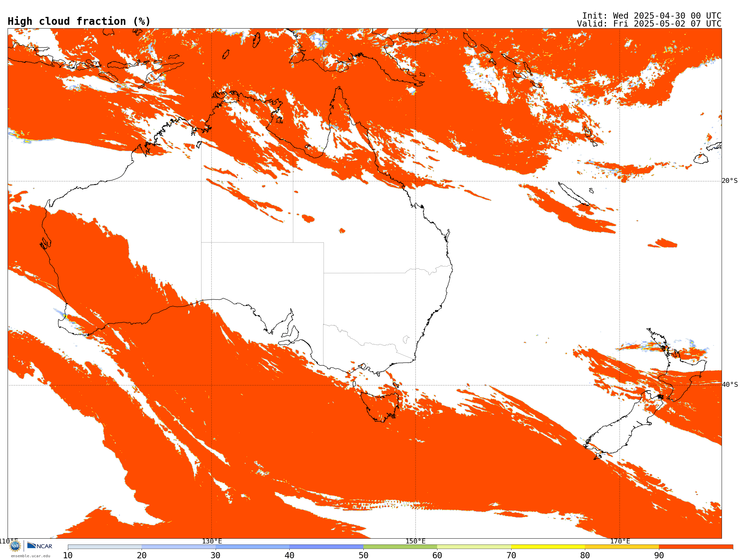744x560 pixels.
Task: Click the colorbar tick label 40
Action: [289, 556]
